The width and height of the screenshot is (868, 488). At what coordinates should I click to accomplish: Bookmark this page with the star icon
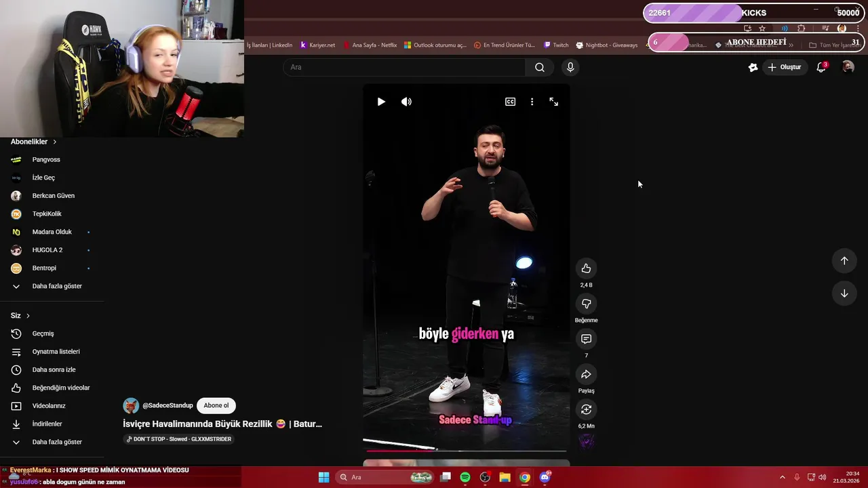click(x=762, y=28)
